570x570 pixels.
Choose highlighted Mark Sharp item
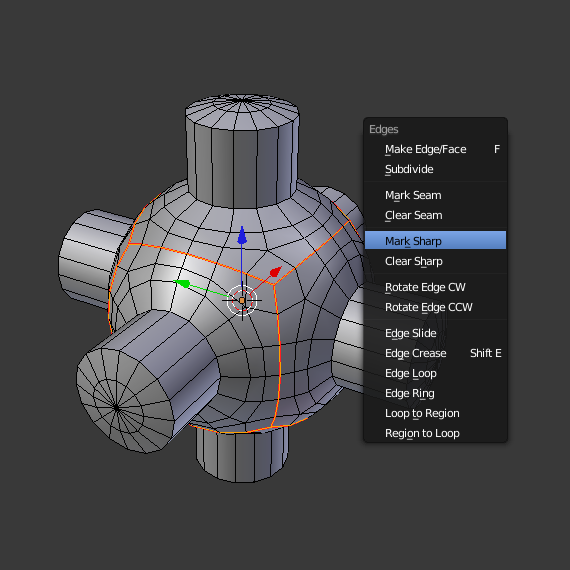435,240
